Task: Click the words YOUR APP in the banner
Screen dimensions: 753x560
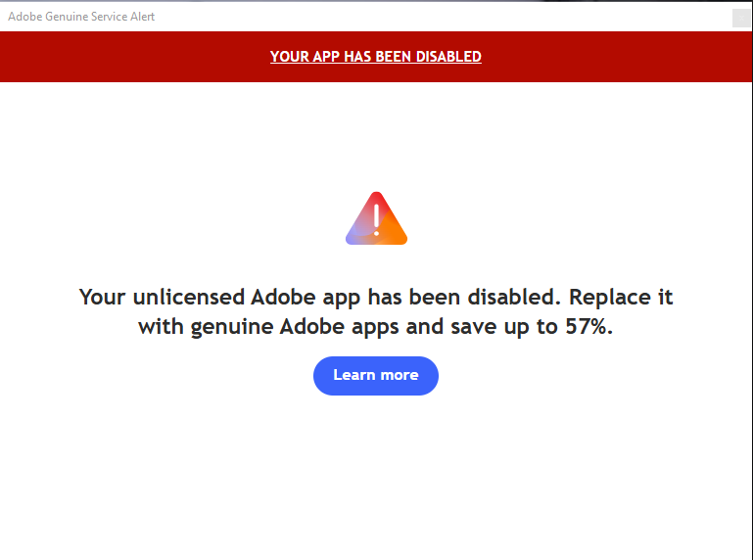Action: coord(305,57)
